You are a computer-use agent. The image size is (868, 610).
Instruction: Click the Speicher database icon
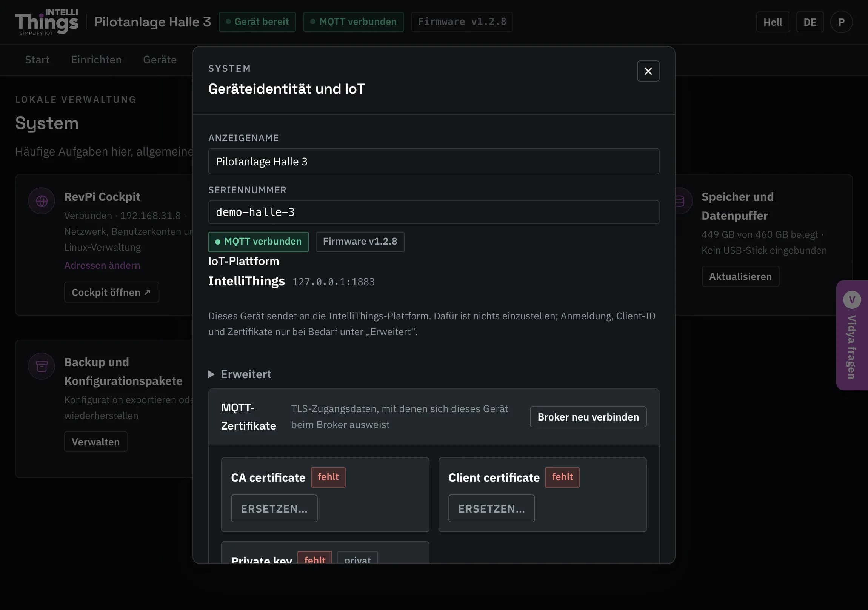click(x=679, y=201)
